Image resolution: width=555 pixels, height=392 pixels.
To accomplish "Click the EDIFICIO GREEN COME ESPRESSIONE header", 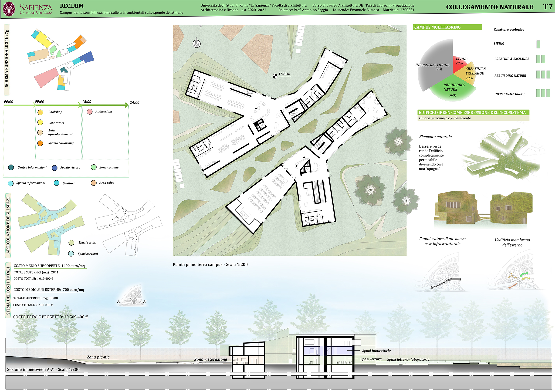I will click(473, 112).
